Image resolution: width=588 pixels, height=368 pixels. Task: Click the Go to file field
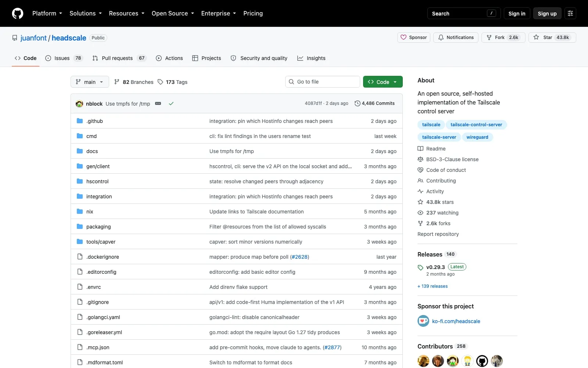pyautogui.click(x=322, y=82)
